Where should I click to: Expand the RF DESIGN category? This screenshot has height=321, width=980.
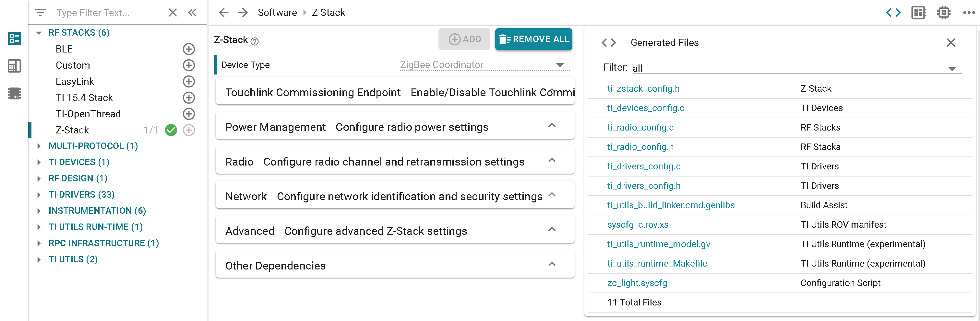[39, 178]
